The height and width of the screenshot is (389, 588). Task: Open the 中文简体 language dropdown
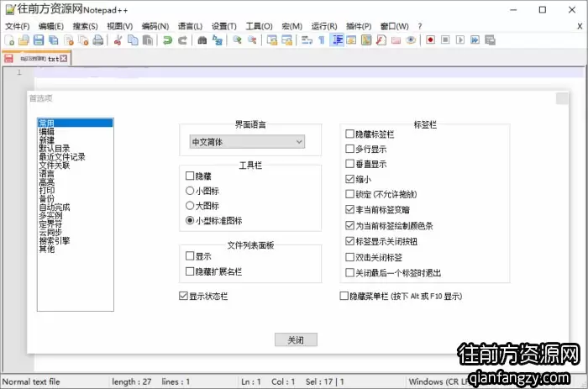point(247,142)
